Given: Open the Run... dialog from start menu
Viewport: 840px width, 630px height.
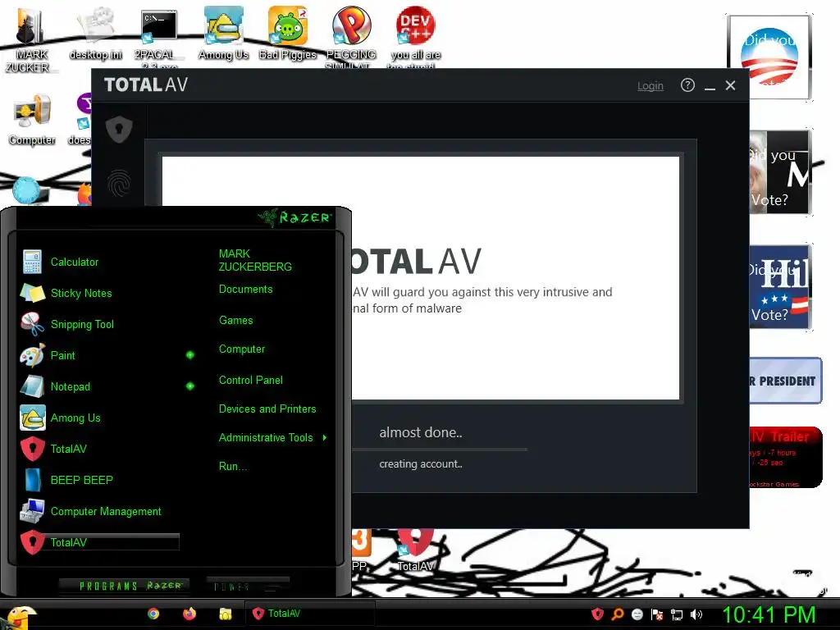Looking at the screenshot, I should click(x=233, y=467).
